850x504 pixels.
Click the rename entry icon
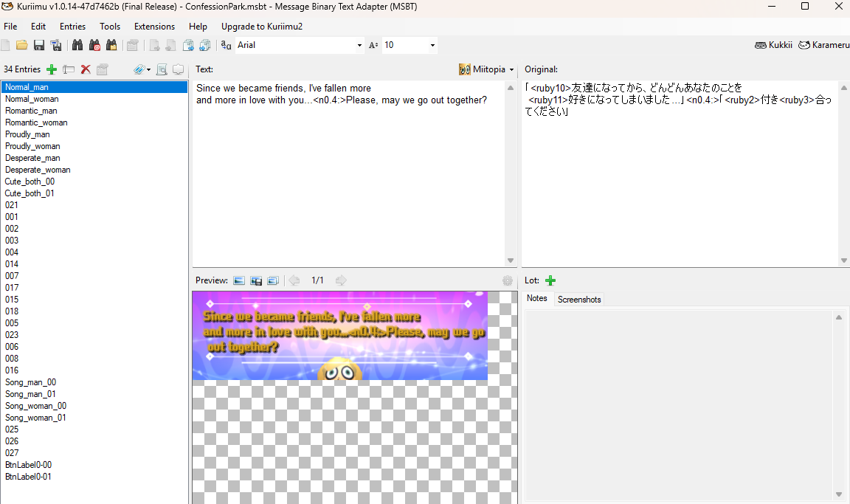(69, 69)
